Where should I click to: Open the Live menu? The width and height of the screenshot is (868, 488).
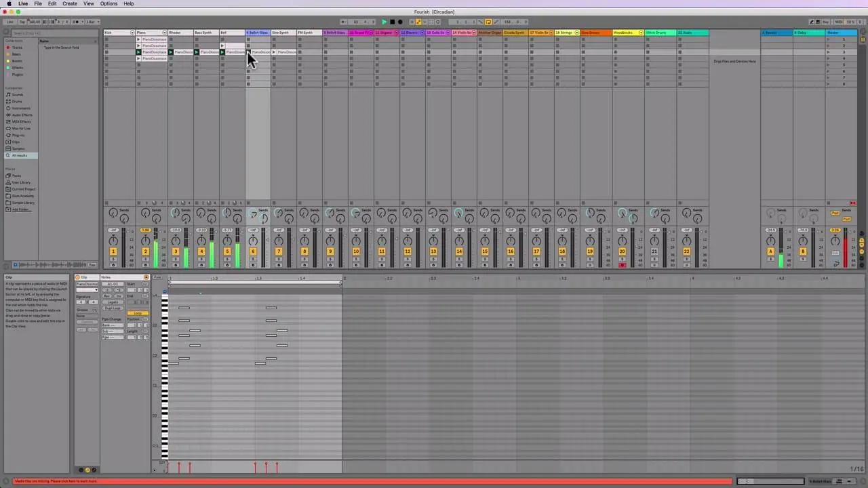point(23,3)
